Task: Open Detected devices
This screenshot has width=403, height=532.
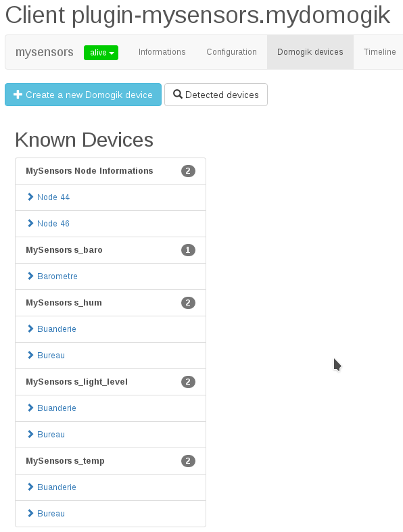Action: pos(216,95)
